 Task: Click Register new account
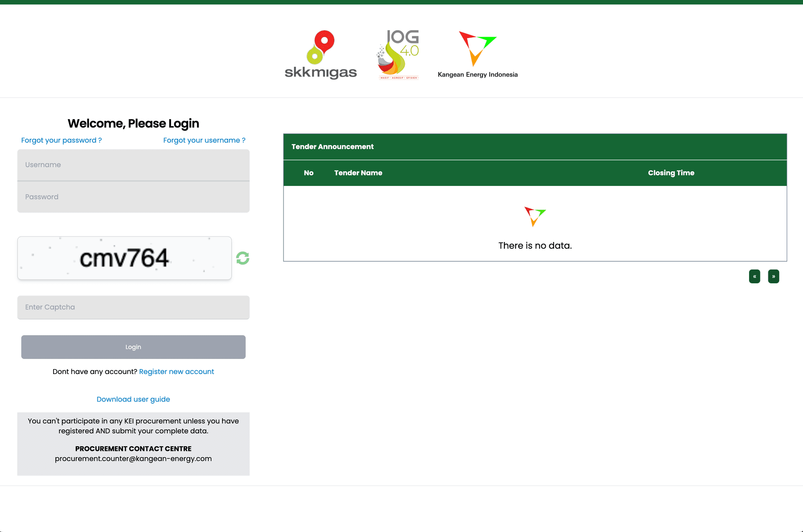tap(176, 372)
